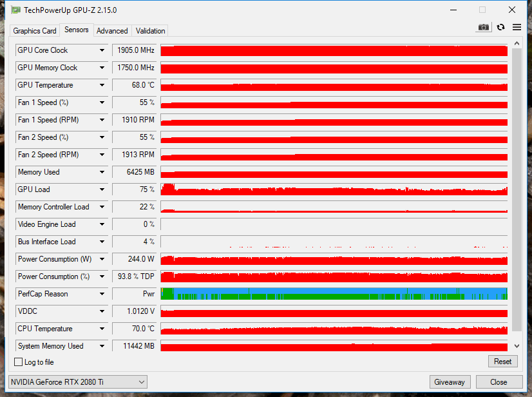
Task: Open the Power Consumption (%) dropdown
Action: click(x=102, y=276)
